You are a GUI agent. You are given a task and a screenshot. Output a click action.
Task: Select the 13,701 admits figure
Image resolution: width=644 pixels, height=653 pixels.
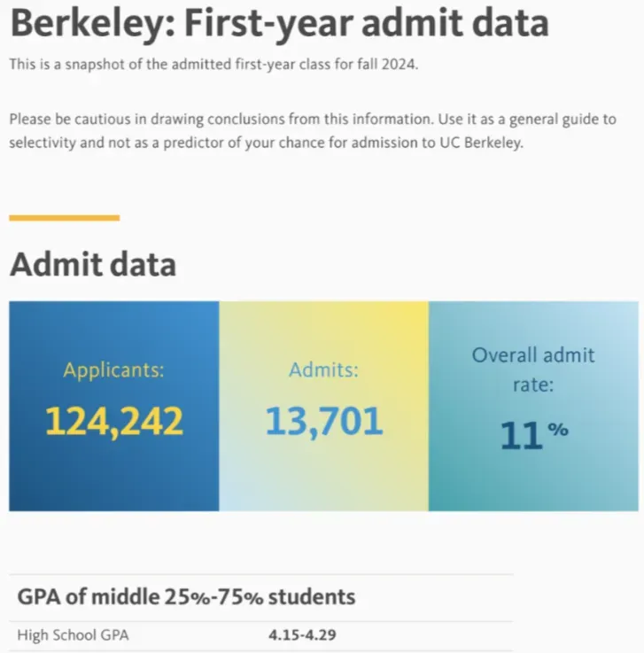tap(324, 421)
